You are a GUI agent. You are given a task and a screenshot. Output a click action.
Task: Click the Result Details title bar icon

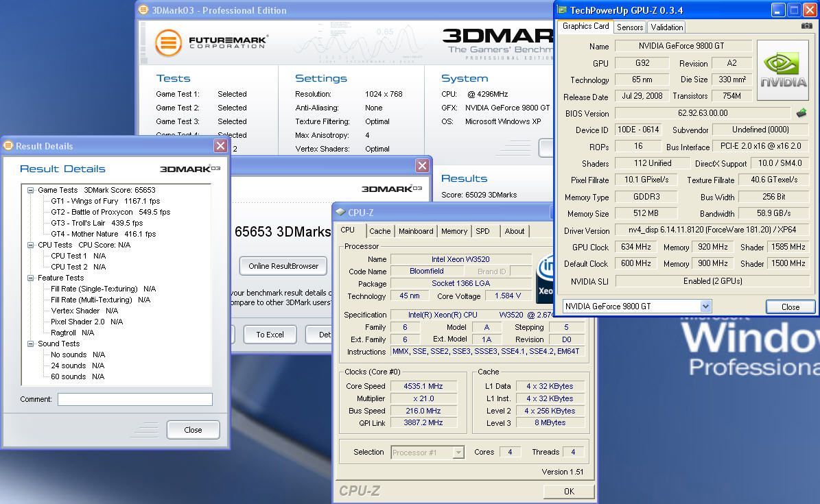8,146
